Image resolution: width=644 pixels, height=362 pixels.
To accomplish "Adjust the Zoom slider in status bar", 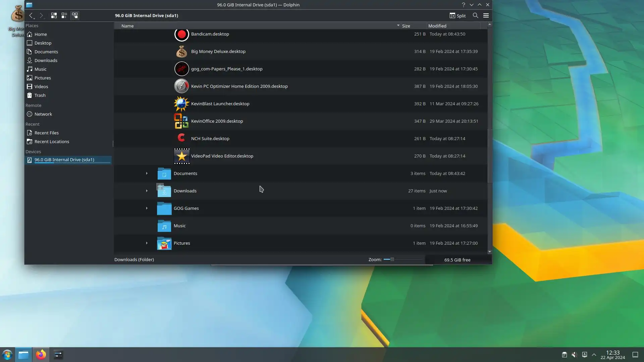I will coord(392,259).
